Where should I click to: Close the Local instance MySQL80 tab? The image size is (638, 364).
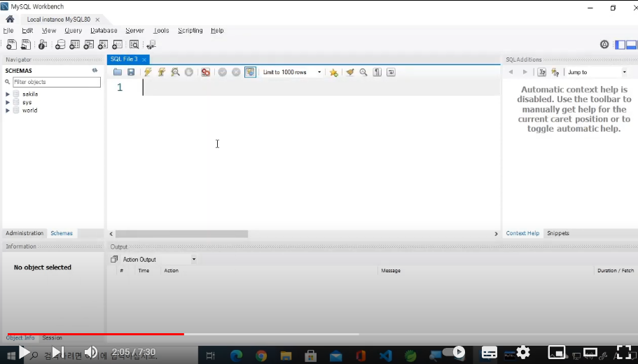pyautogui.click(x=97, y=20)
